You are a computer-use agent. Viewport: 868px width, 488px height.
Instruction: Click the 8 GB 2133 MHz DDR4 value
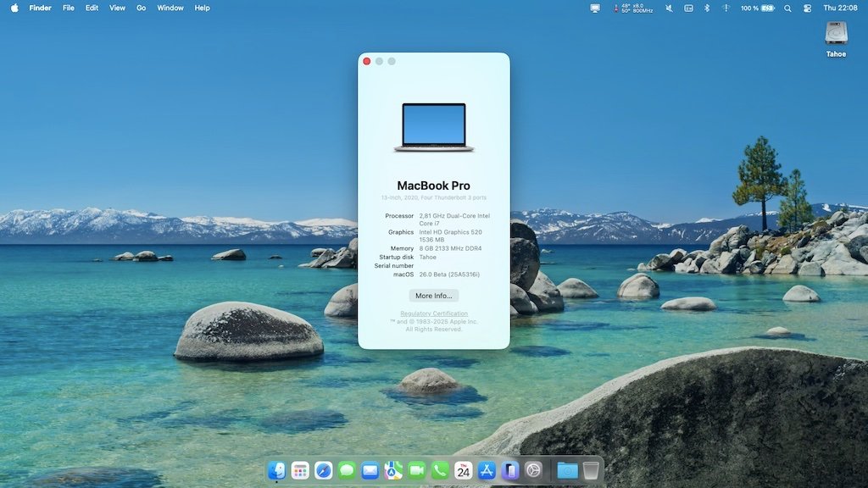coord(450,248)
